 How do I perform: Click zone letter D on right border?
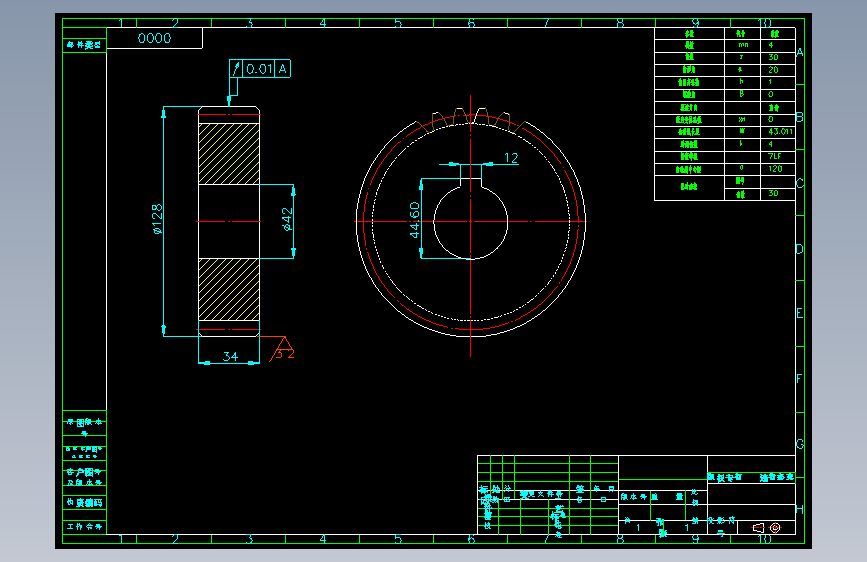[x=800, y=249]
